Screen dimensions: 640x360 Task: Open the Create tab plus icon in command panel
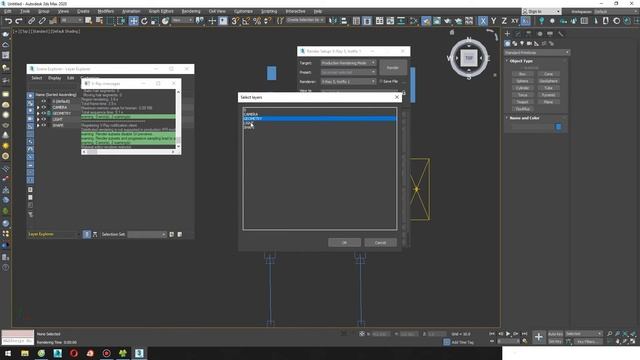pos(508,34)
